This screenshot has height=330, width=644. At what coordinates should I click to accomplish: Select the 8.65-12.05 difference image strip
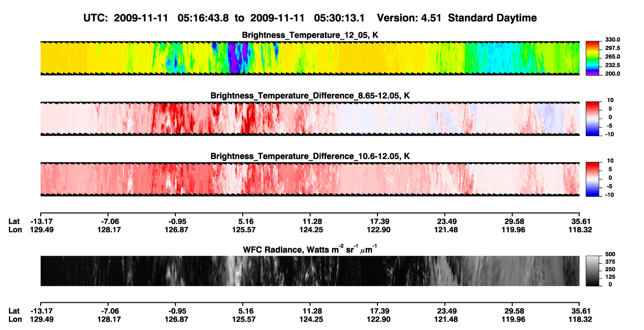pyautogui.click(x=310, y=119)
